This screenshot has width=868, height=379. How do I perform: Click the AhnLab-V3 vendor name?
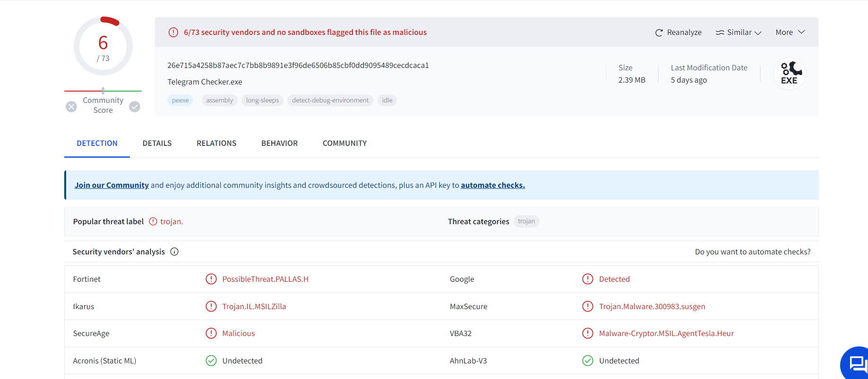(x=468, y=361)
